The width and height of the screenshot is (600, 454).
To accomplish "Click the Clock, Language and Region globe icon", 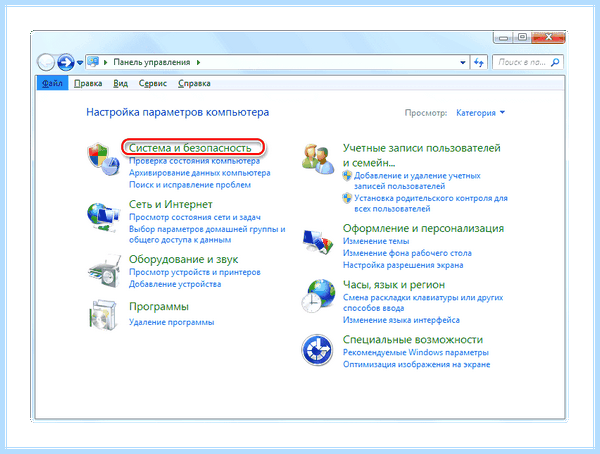I will [x=318, y=296].
